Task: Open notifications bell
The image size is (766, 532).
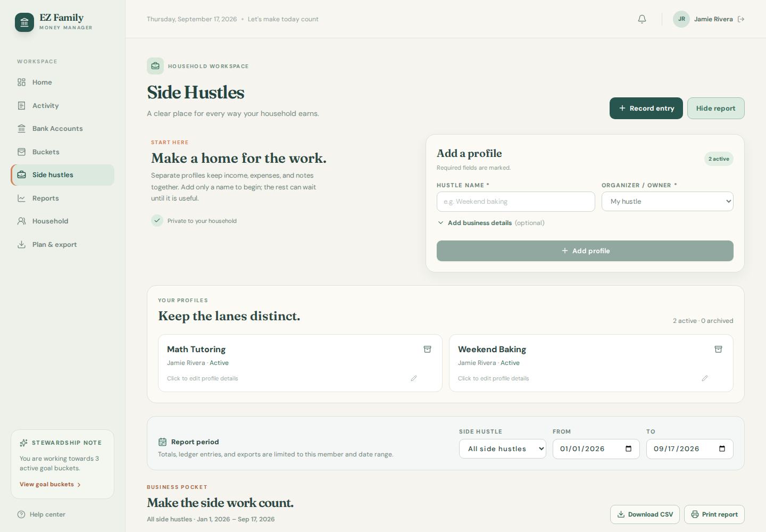Action: [x=642, y=19]
